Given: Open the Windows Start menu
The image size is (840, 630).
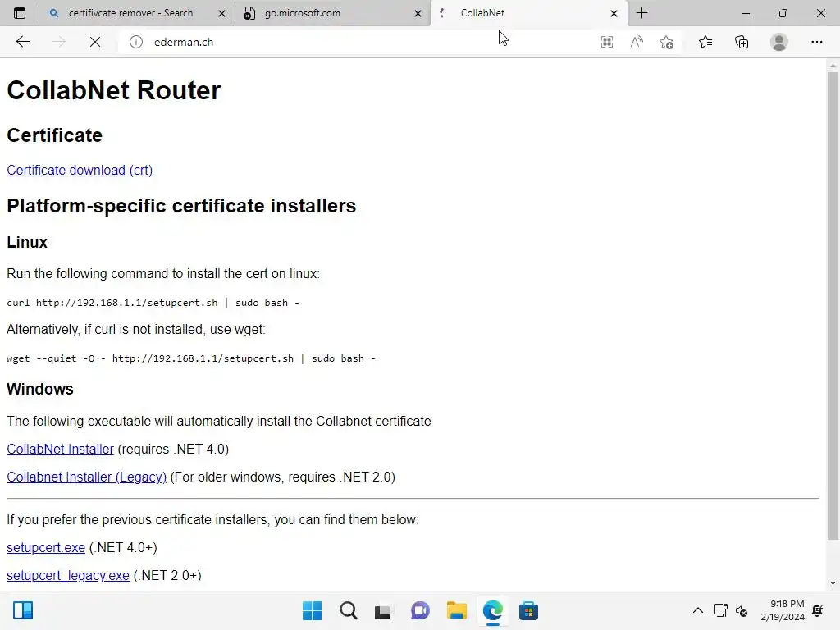Looking at the screenshot, I should (313, 610).
